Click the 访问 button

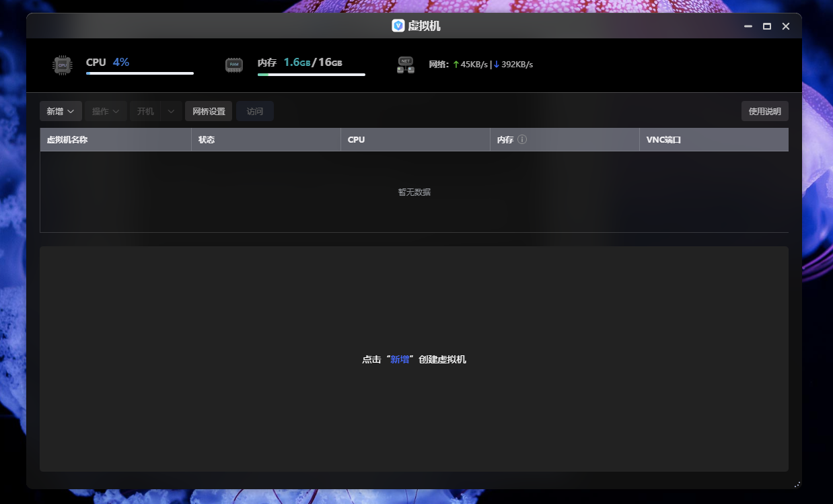tap(255, 111)
